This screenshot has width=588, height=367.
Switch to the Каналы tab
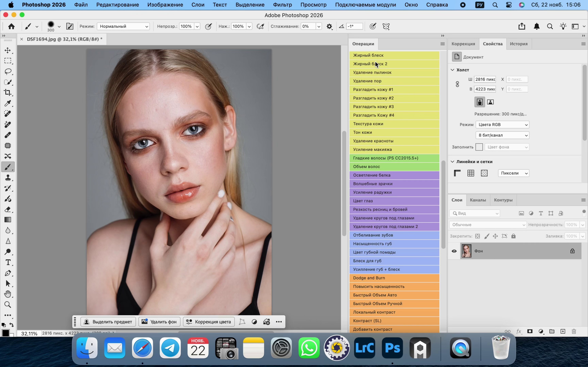click(478, 200)
